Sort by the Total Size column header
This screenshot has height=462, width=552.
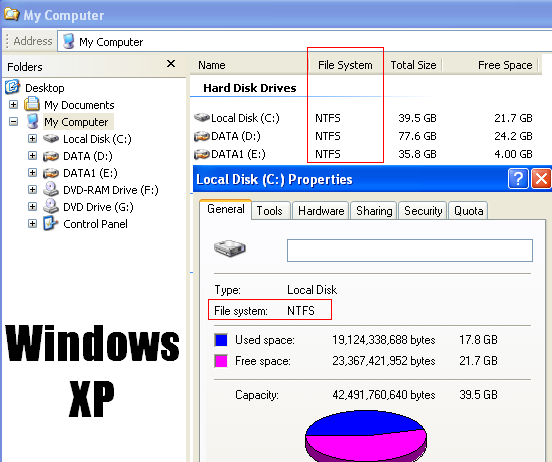(413, 65)
